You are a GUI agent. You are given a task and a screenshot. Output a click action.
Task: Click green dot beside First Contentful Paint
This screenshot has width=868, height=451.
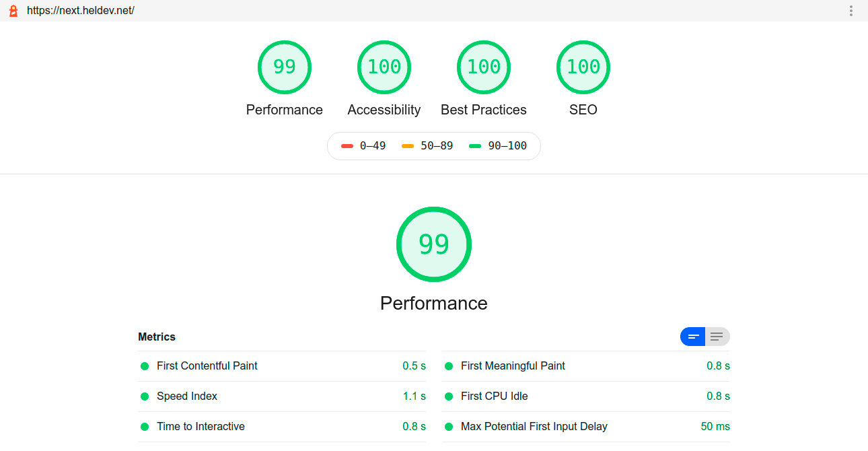[145, 366]
